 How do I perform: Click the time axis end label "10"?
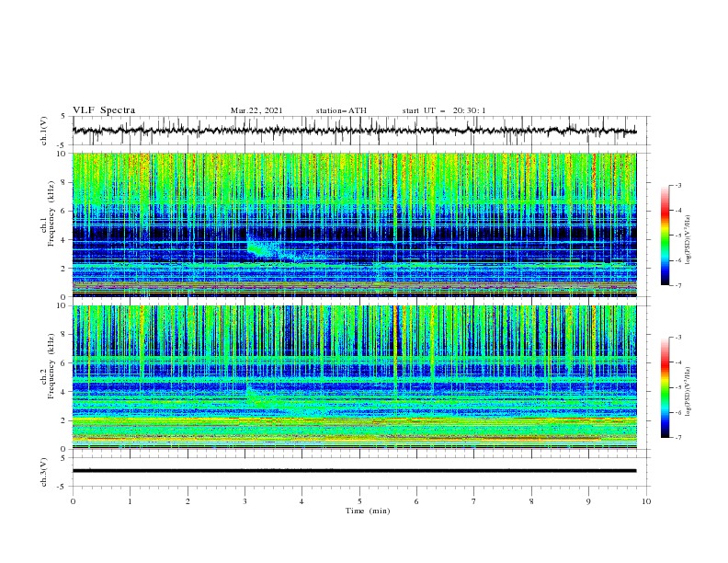[x=646, y=501]
